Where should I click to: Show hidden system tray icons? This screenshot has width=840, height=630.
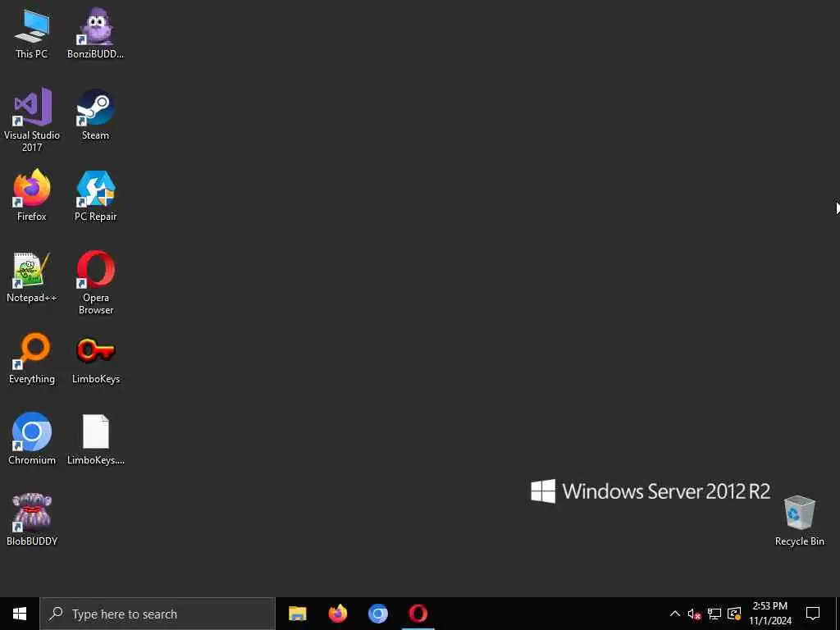[675, 614]
